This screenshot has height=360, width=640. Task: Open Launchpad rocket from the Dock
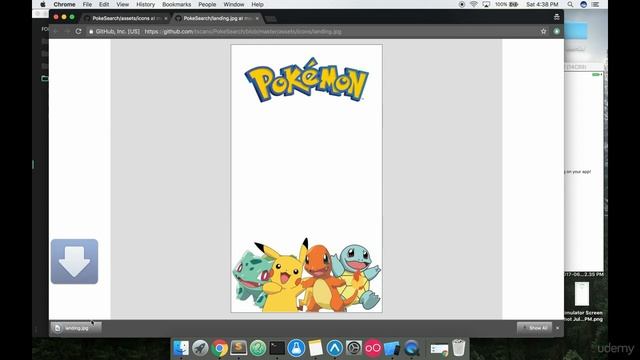pyautogui.click(x=200, y=348)
